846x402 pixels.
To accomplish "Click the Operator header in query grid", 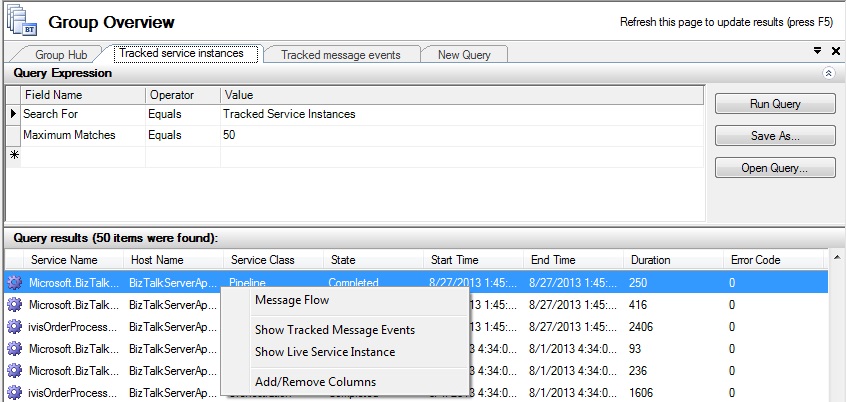I will [x=183, y=95].
